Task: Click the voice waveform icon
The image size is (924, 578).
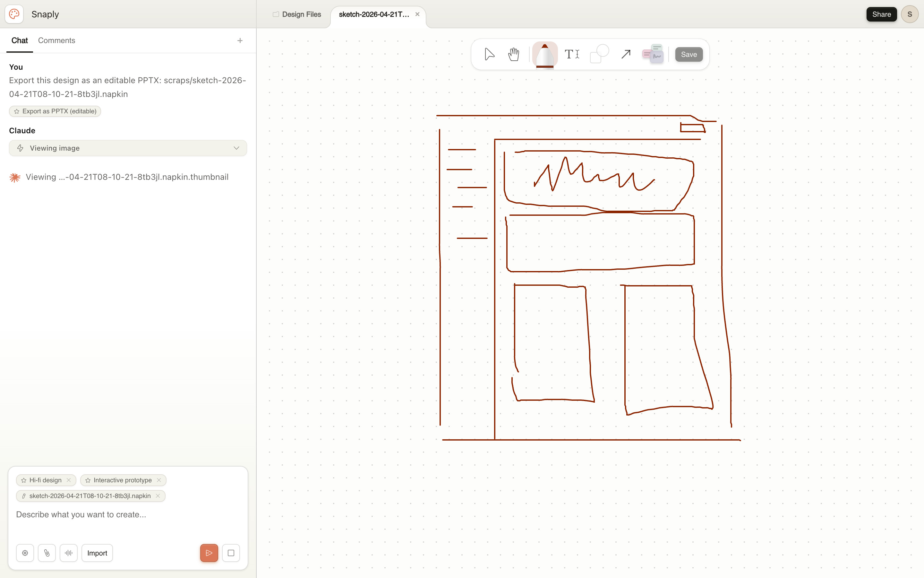Action: click(x=68, y=553)
